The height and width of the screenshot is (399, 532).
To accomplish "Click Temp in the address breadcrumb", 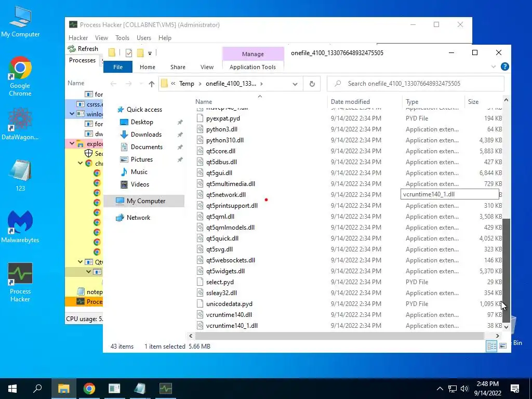I will 187,84.
